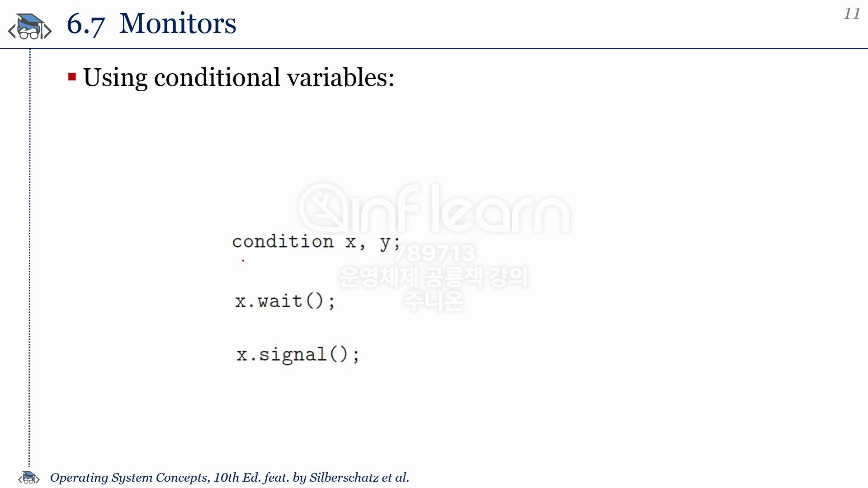Click the 'x.wait();' code line

(285, 301)
